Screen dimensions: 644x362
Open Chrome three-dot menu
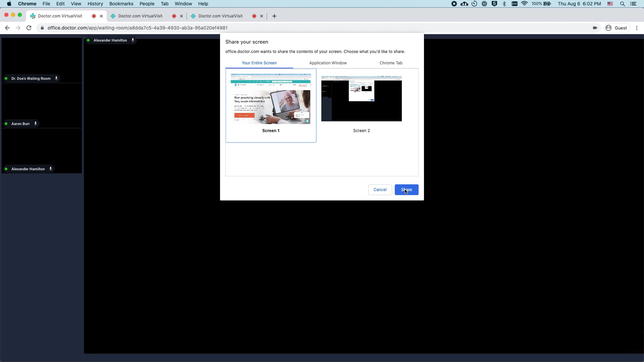[637, 28]
